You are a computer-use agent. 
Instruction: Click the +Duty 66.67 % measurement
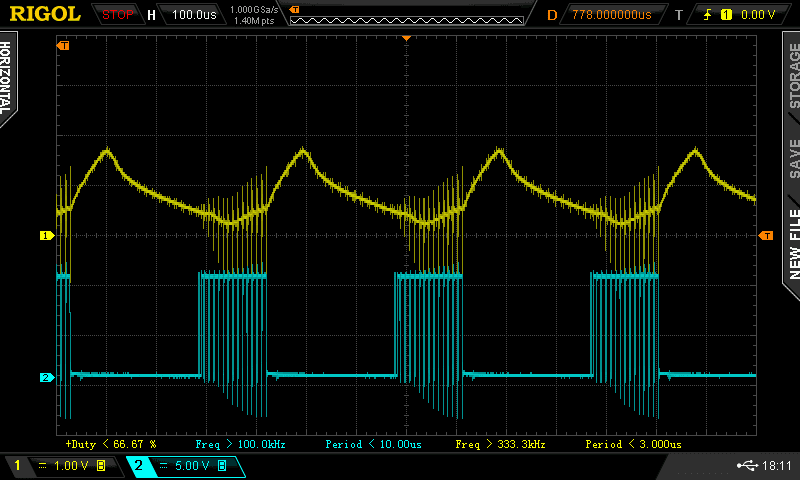(110, 443)
